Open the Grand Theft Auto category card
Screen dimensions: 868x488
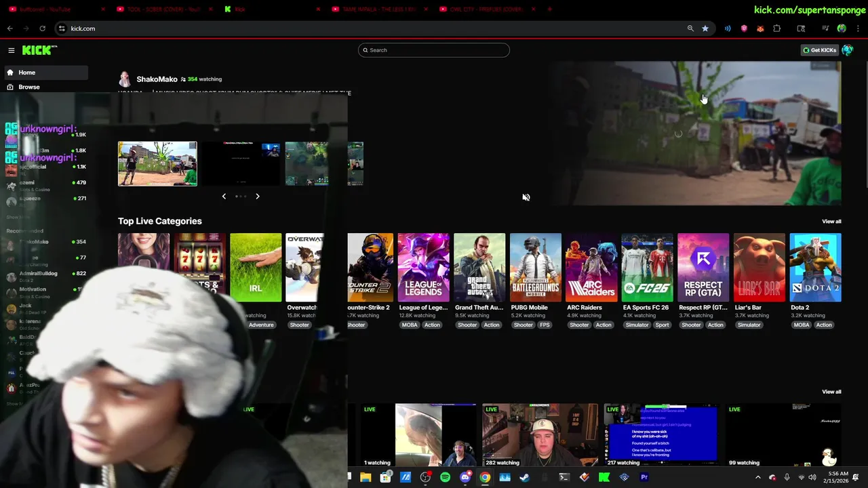click(x=479, y=267)
